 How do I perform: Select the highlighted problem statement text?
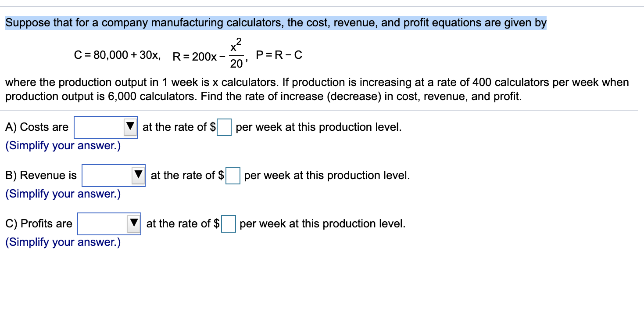pyautogui.click(x=275, y=22)
